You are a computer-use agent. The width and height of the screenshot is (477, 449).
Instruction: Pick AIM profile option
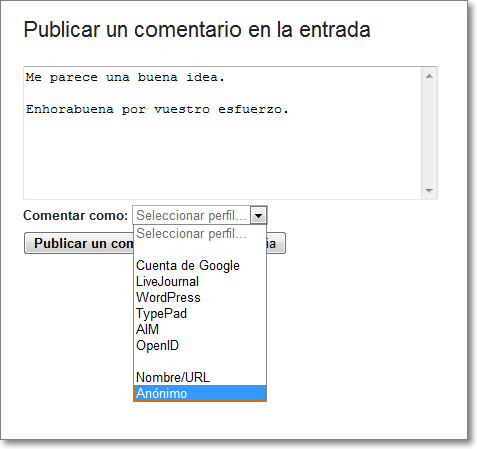[x=200, y=329]
